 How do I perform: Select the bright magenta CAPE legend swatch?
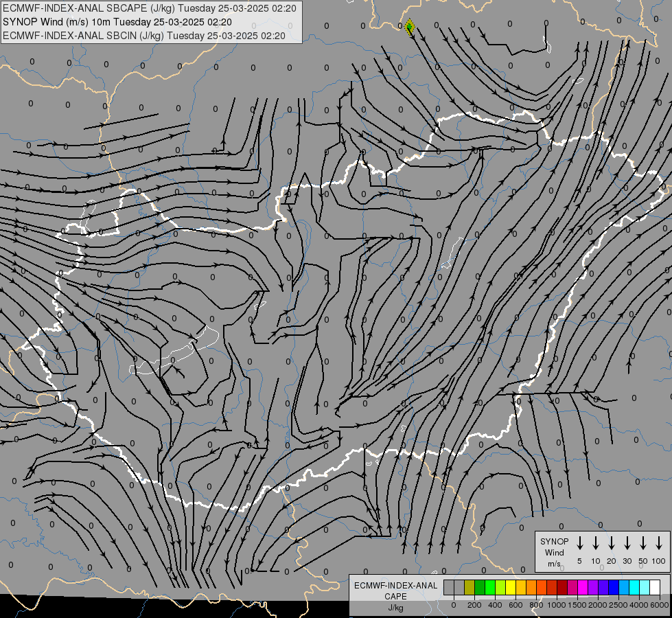[x=583, y=587]
